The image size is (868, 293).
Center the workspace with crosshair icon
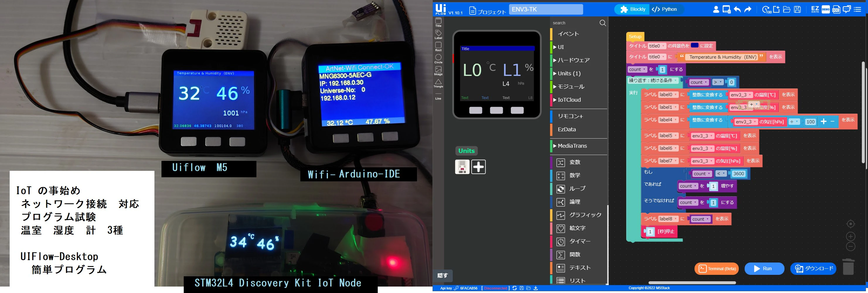coord(850,224)
